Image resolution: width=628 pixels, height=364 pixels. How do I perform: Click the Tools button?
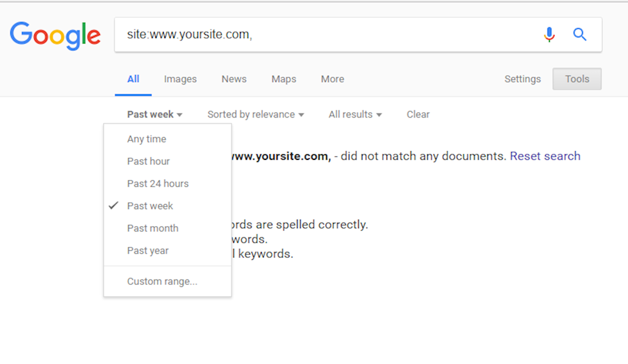click(x=576, y=79)
